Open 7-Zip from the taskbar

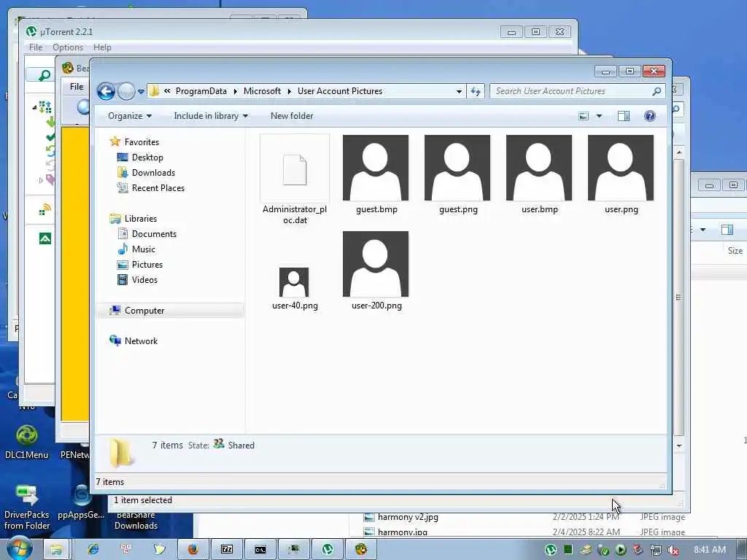pyautogui.click(x=227, y=550)
